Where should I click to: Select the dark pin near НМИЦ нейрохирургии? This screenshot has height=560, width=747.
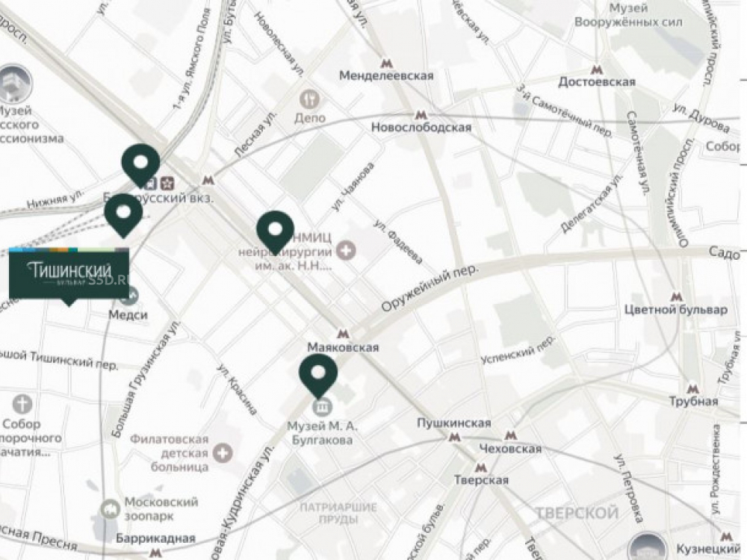[275, 233]
